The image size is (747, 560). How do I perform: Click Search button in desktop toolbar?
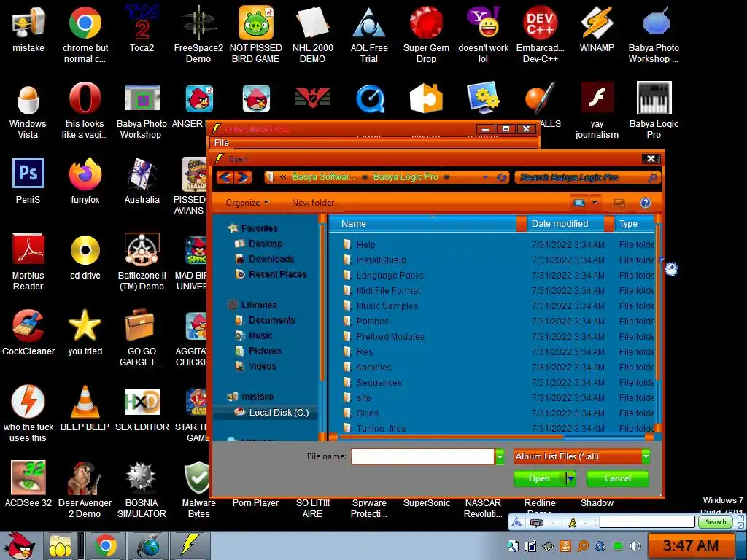coord(716,522)
